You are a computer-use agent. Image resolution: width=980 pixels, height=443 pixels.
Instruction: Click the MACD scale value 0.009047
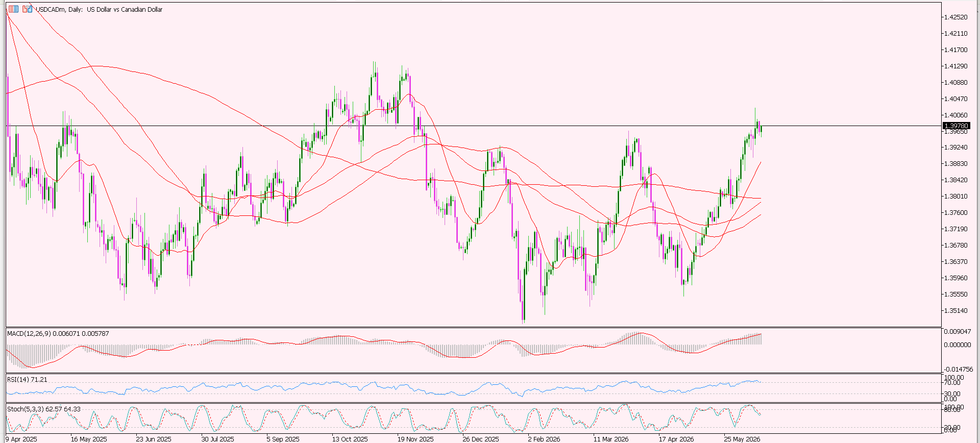(x=958, y=332)
